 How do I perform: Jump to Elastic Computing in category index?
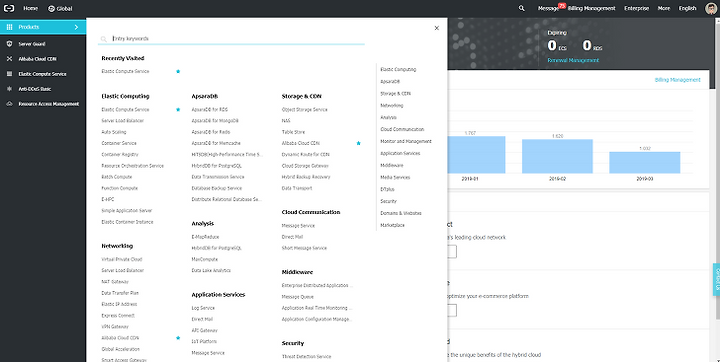coord(398,69)
